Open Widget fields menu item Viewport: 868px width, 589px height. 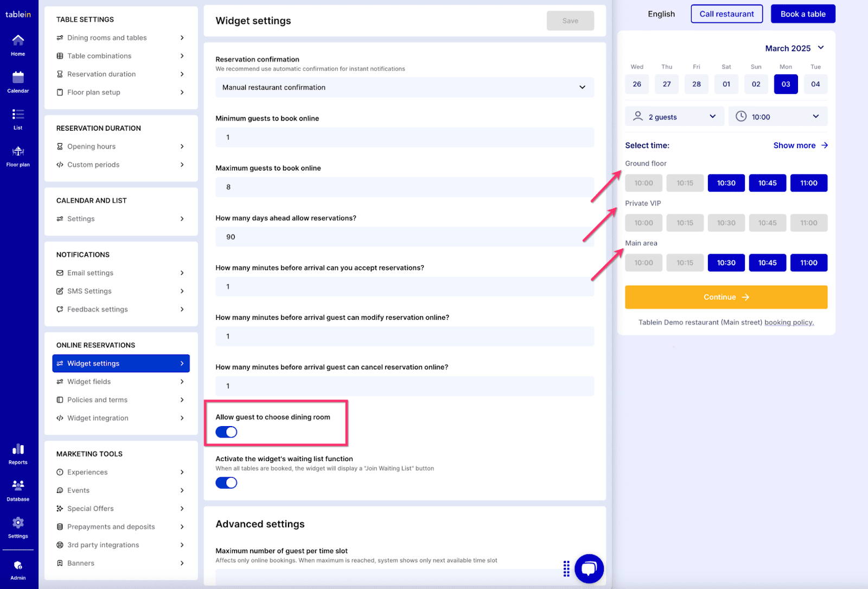coord(121,382)
